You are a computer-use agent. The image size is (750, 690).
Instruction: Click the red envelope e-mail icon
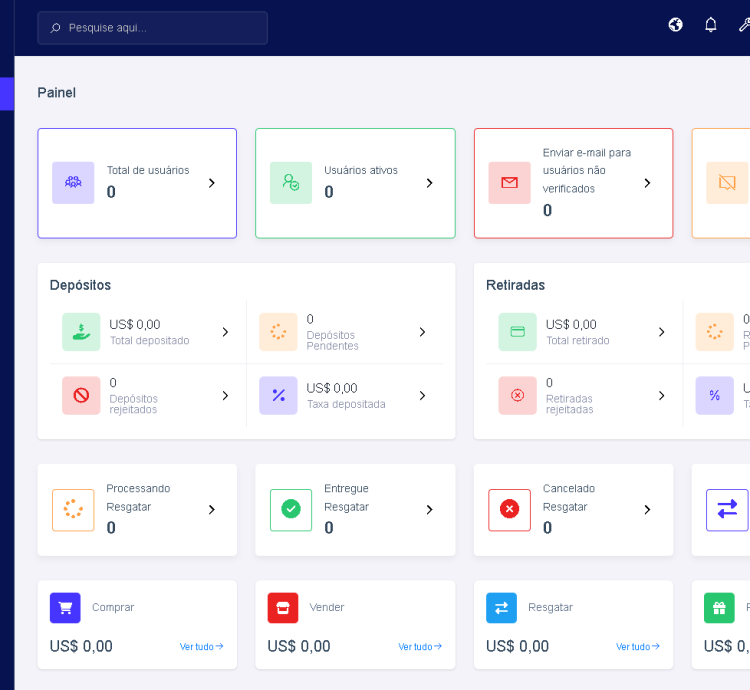coord(509,183)
